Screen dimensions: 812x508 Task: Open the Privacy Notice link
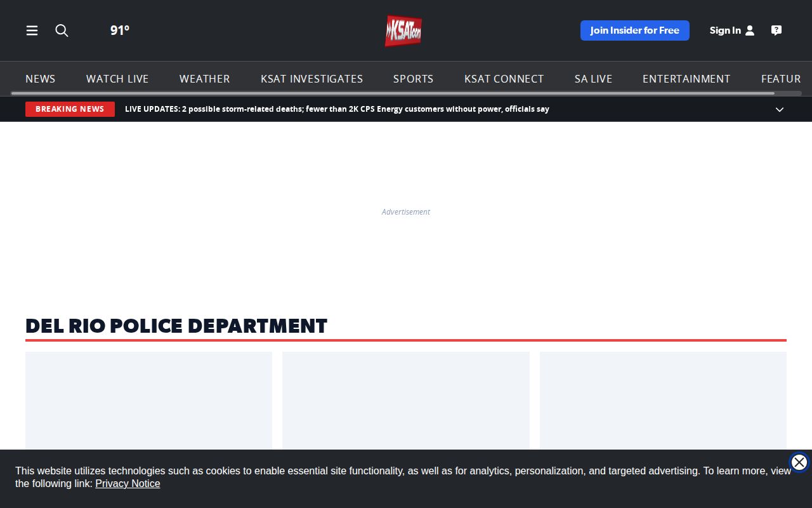point(128,484)
